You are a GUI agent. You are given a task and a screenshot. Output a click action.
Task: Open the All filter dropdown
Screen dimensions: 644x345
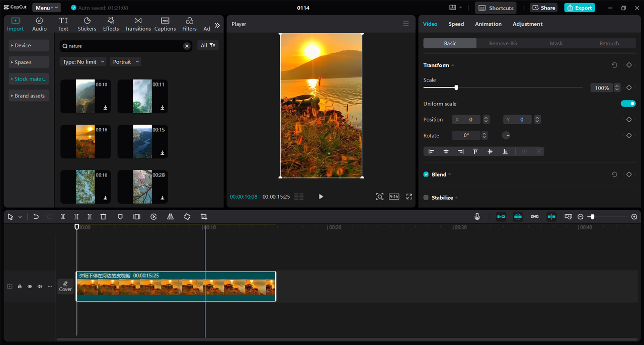coord(208,46)
